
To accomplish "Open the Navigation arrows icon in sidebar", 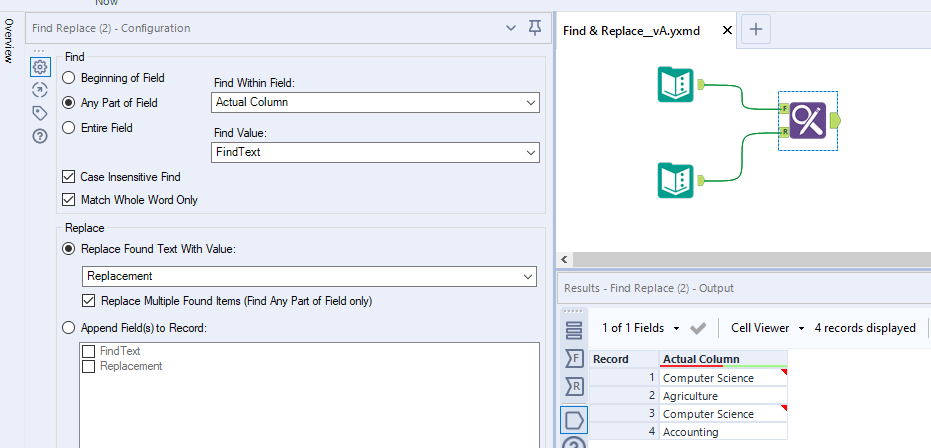I will [x=40, y=90].
